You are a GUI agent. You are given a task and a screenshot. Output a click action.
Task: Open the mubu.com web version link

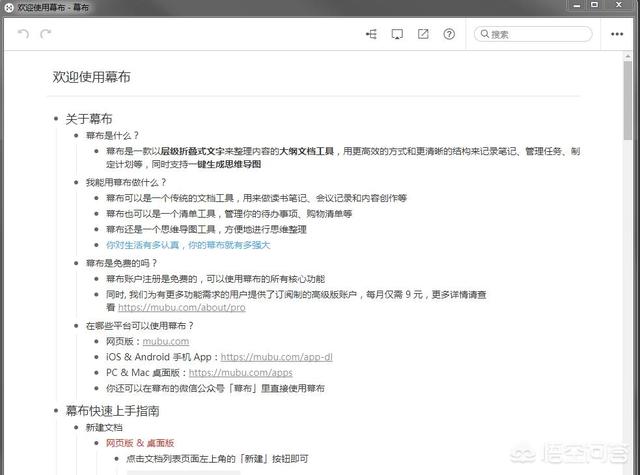(166, 341)
